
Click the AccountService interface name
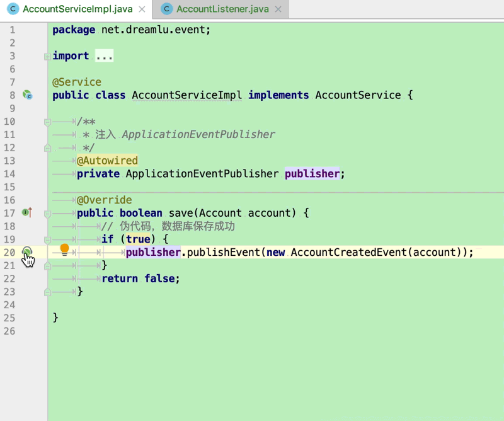[x=358, y=95]
